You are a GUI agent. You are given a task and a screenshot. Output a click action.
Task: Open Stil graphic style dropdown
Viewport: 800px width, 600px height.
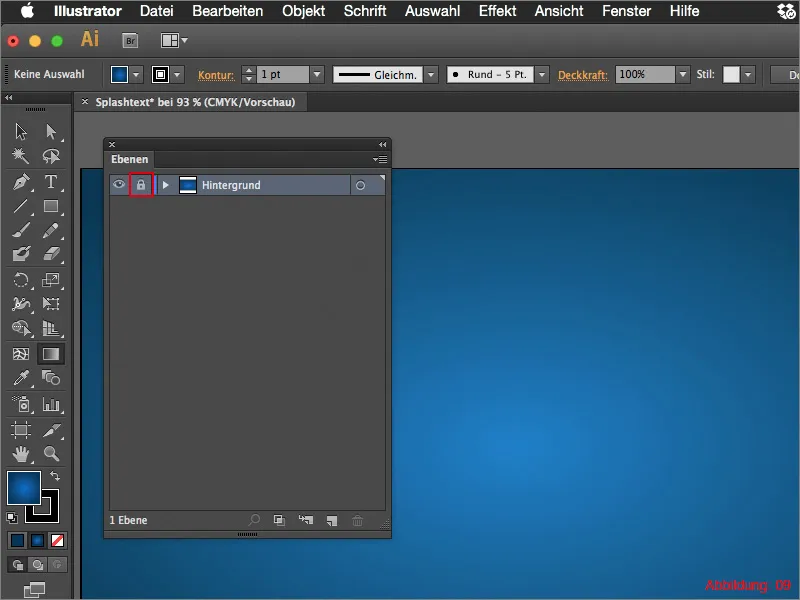click(747, 74)
